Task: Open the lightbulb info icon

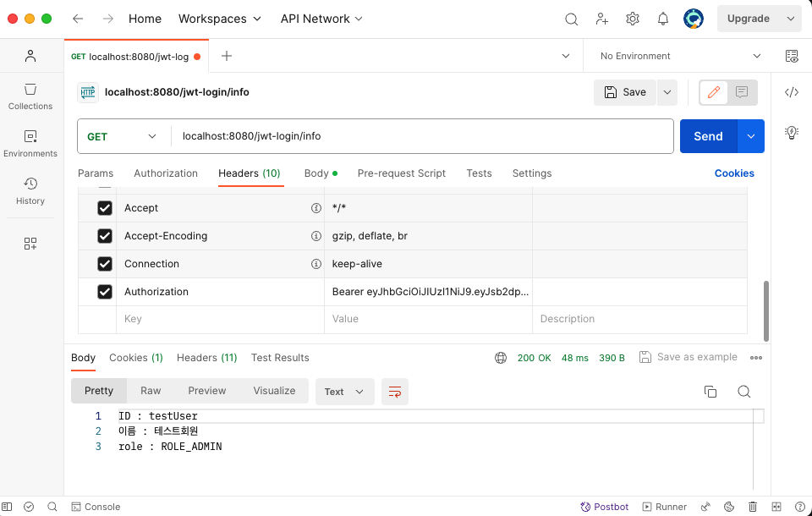Action: coord(792,132)
